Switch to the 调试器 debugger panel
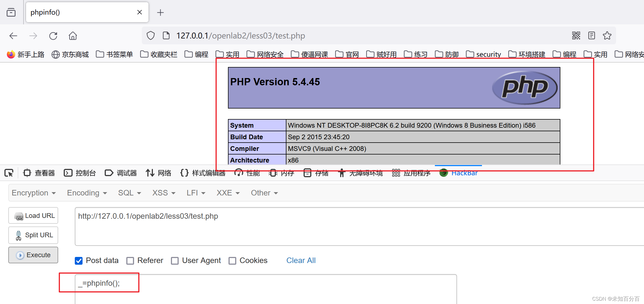The height and width of the screenshot is (304, 644). click(121, 173)
